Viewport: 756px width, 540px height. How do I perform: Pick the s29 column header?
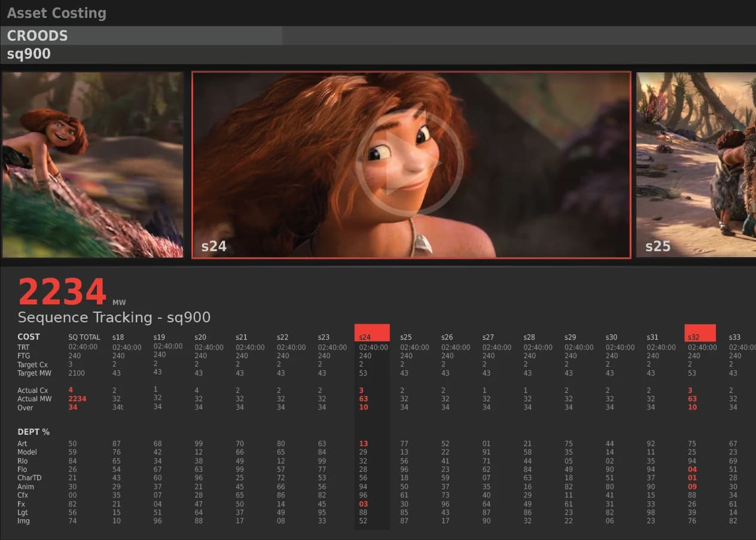[571, 337]
